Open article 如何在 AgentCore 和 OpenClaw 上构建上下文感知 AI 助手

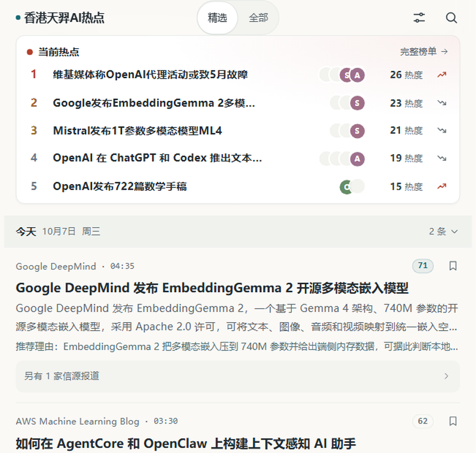tap(185, 443)
